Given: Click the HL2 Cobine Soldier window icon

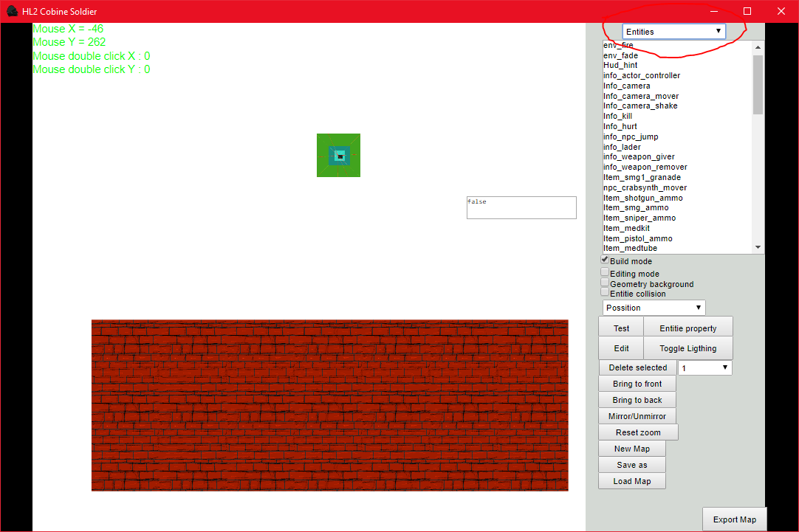Looking at the screenshot, I should tap(13, 10).
